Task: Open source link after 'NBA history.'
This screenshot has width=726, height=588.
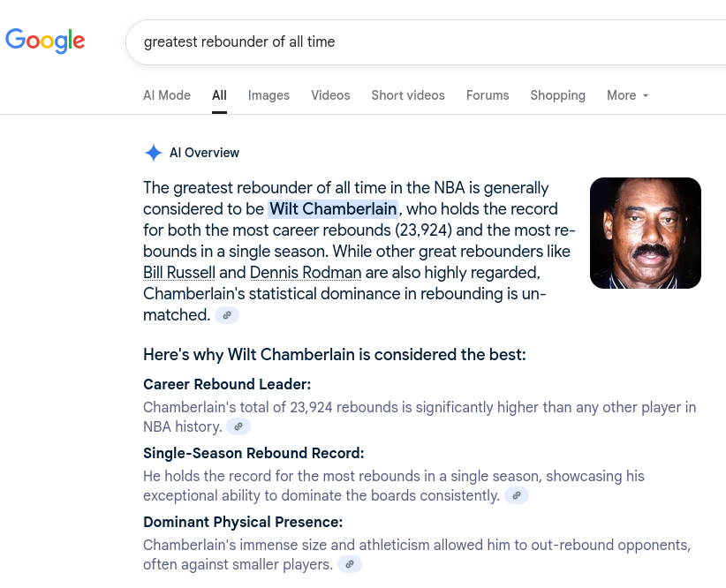Action: (x=238, y=426)
